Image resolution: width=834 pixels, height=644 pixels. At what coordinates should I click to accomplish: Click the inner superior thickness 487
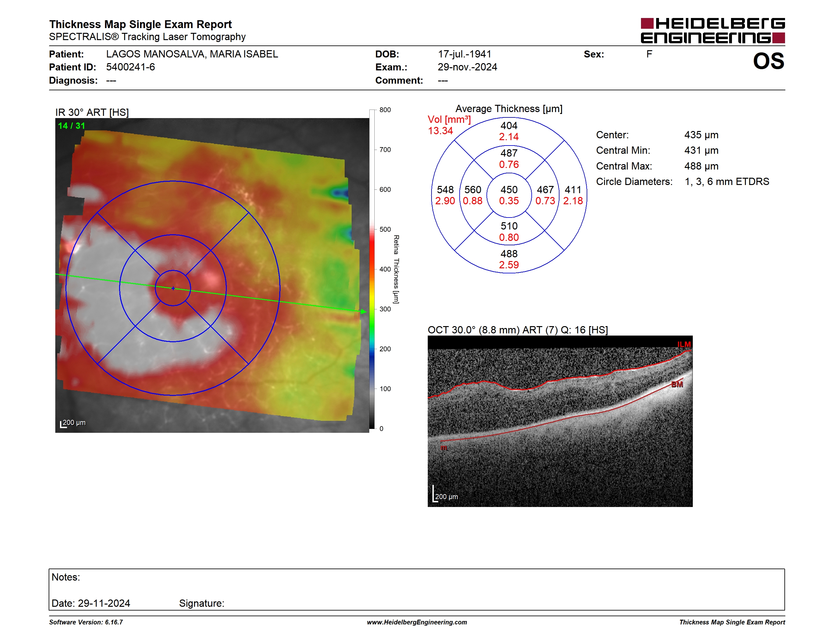coord(509,153)
